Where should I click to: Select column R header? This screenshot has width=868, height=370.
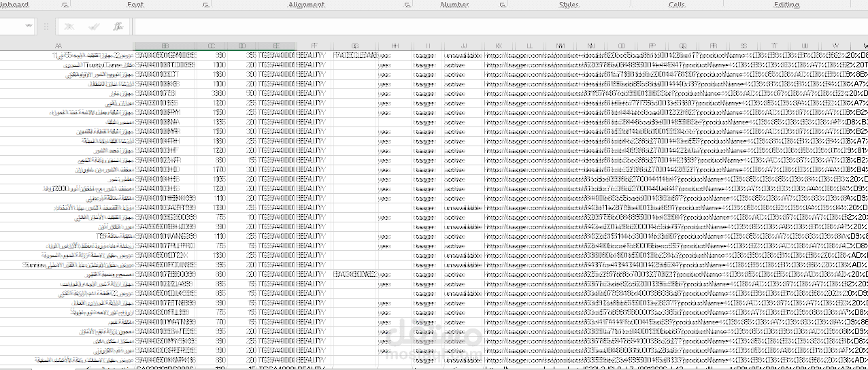[x=713, y=46]
